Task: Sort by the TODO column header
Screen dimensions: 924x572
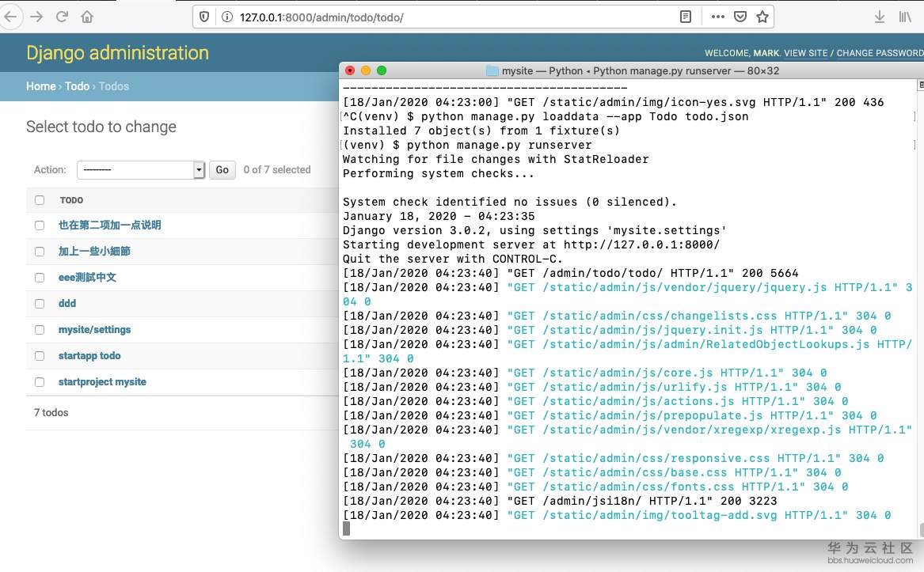Action: coord(71,200)
